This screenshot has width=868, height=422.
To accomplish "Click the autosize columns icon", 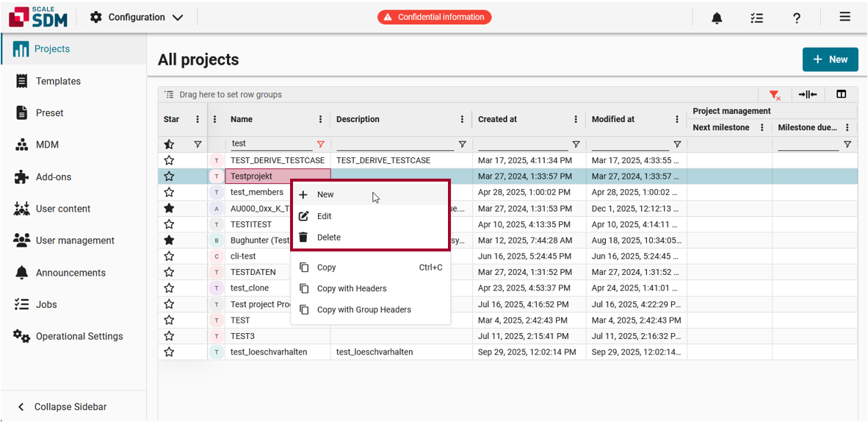I will (x=808, y=94).
